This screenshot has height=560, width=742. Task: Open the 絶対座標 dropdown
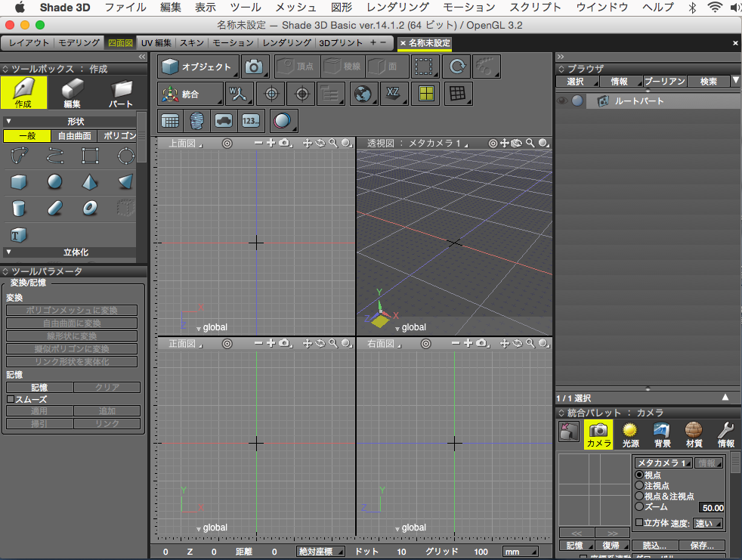pos(320,552)
